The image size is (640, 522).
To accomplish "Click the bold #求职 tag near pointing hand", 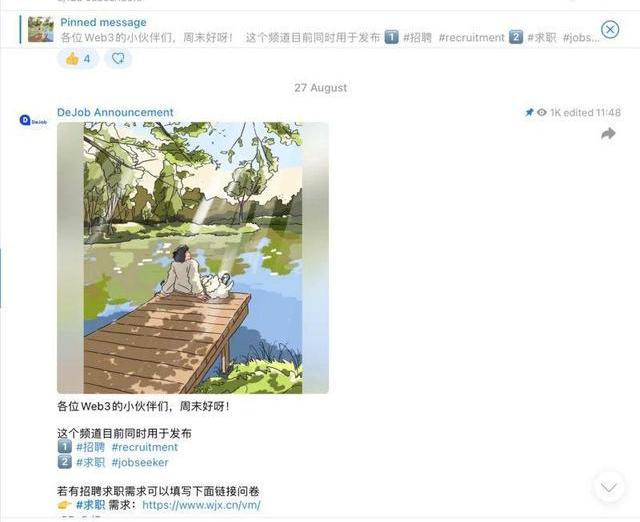I will pos(91,505).
